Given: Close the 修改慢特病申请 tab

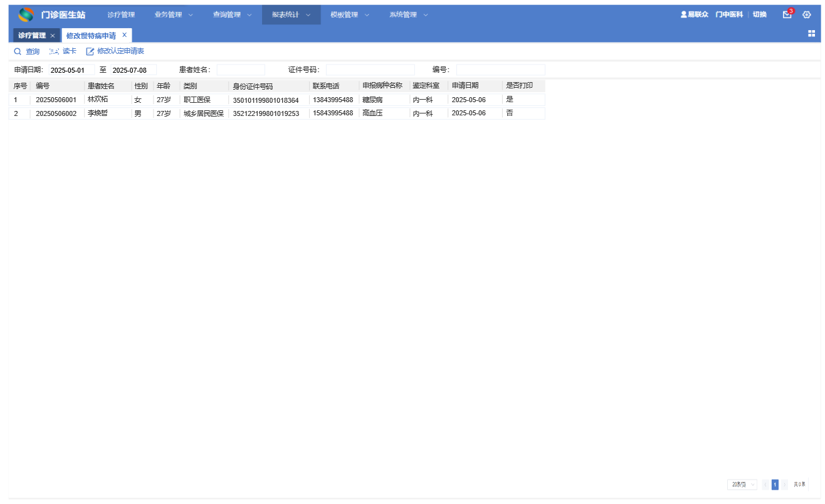Looking at the screenshot, I should [x=124, y=35].
